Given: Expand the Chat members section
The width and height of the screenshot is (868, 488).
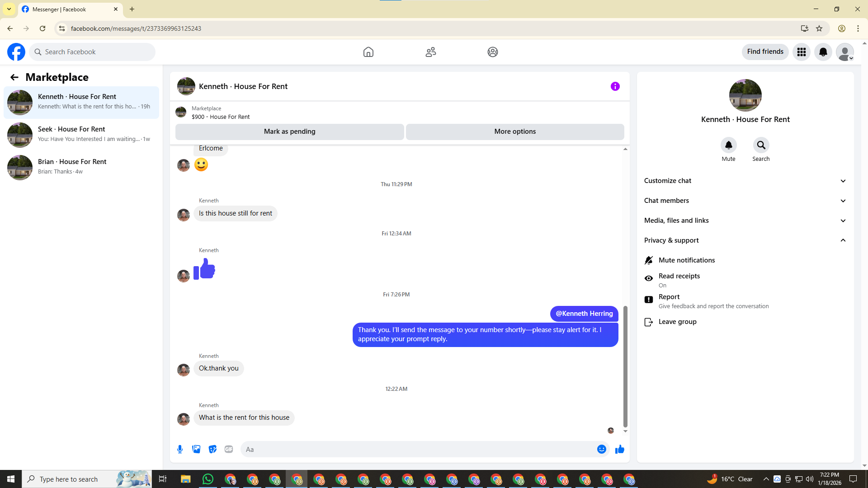Looking at the screenshot, I should [745, 201].
